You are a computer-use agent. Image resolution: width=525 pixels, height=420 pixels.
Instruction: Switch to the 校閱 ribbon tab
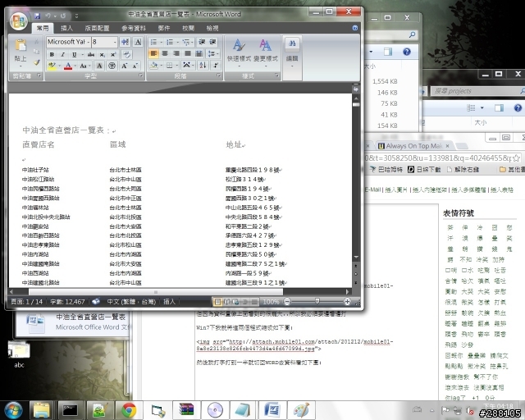[188, 29]
